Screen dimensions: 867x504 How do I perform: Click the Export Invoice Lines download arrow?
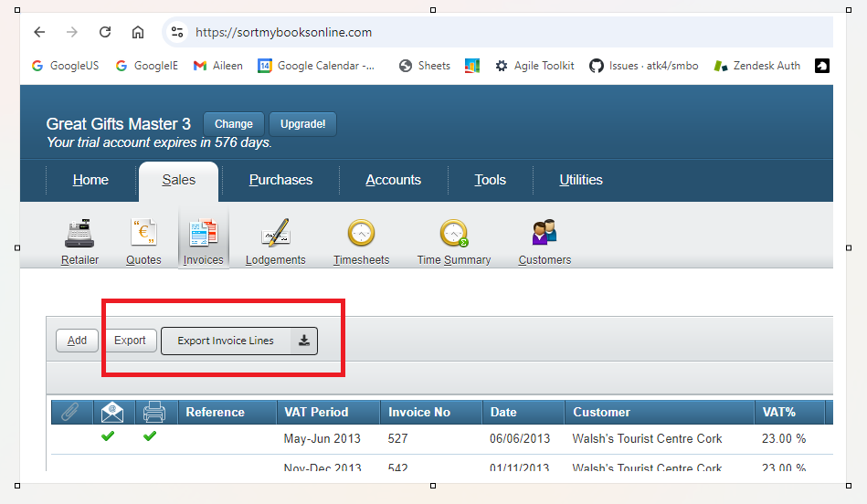(304, 341)
